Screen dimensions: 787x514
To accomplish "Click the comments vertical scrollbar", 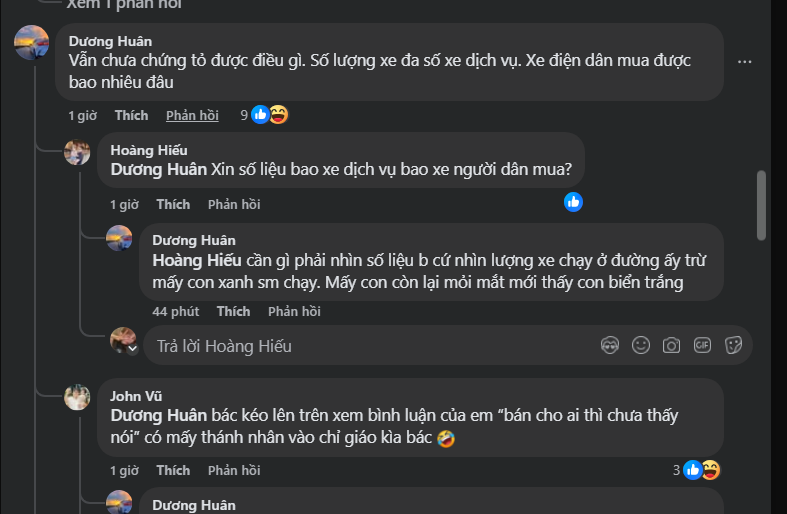I will (x=761, y=206).
